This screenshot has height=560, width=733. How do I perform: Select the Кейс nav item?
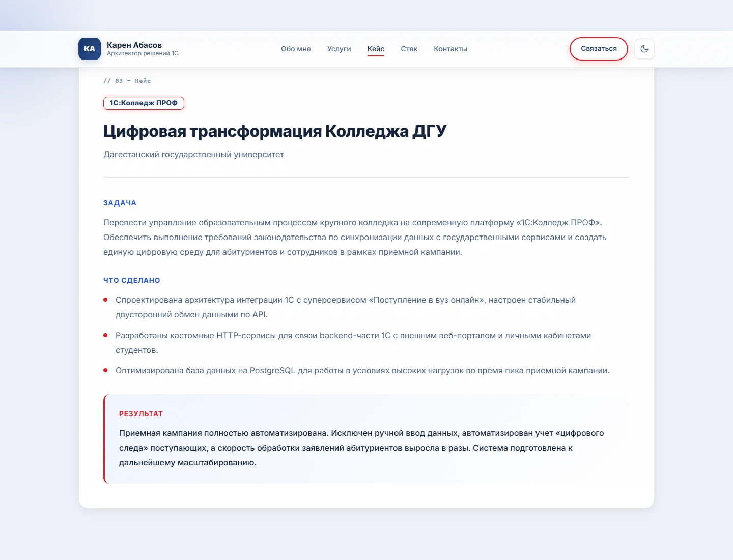tap(376, 49)
